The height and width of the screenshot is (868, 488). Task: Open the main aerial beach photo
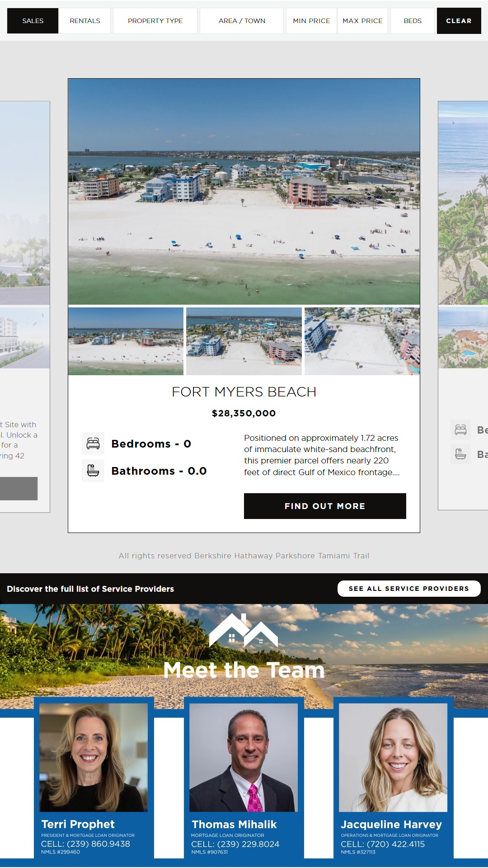(244, 192)
